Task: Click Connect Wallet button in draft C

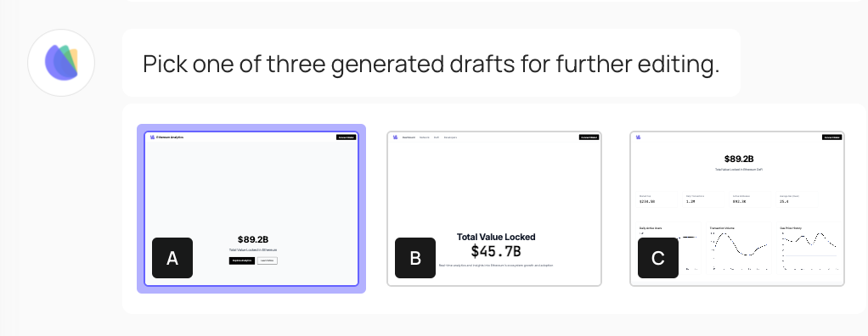Action: point(832,137)
